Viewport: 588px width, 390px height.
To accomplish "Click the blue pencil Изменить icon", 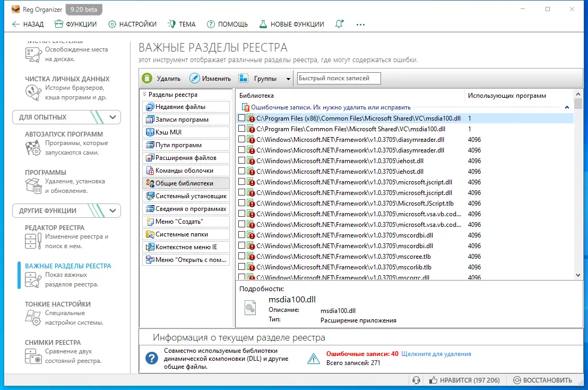I will tap(195, 78).
